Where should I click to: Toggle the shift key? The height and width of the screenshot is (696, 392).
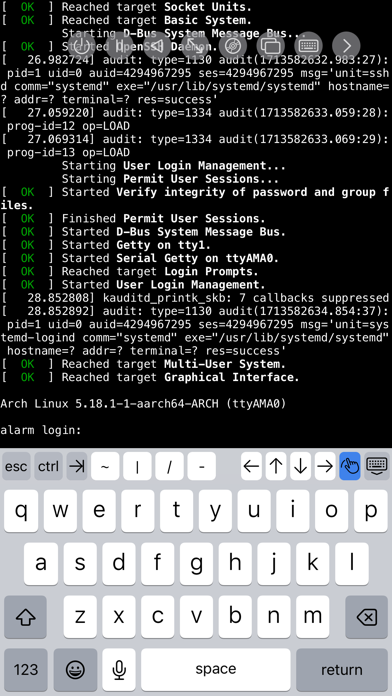coord(25,617)
